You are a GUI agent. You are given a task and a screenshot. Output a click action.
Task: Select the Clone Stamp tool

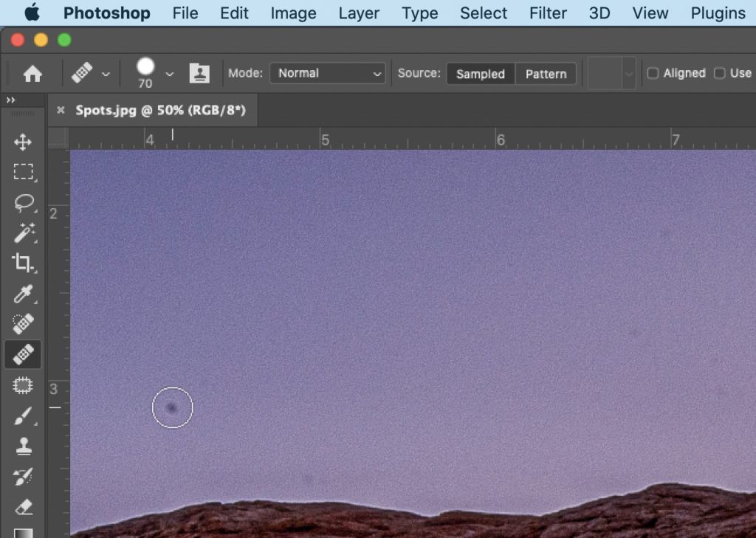[24, 446]
